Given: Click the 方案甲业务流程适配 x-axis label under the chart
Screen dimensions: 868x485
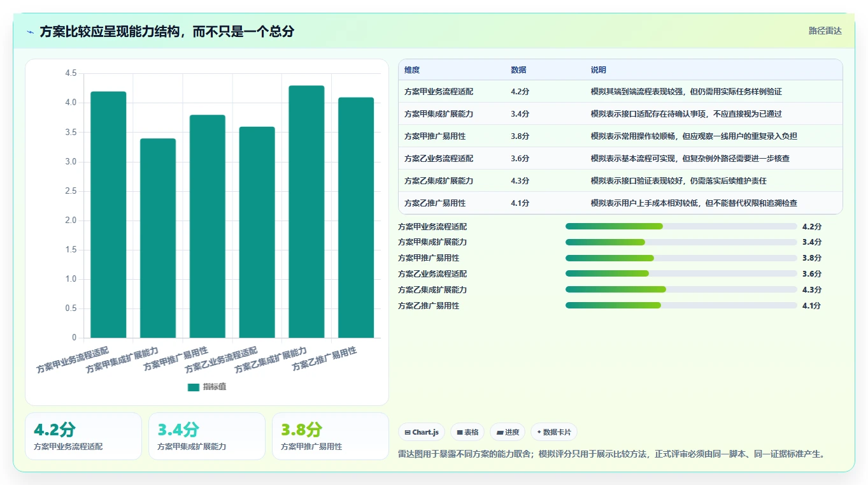Looking at the screenshot, I should coord(73,360).
